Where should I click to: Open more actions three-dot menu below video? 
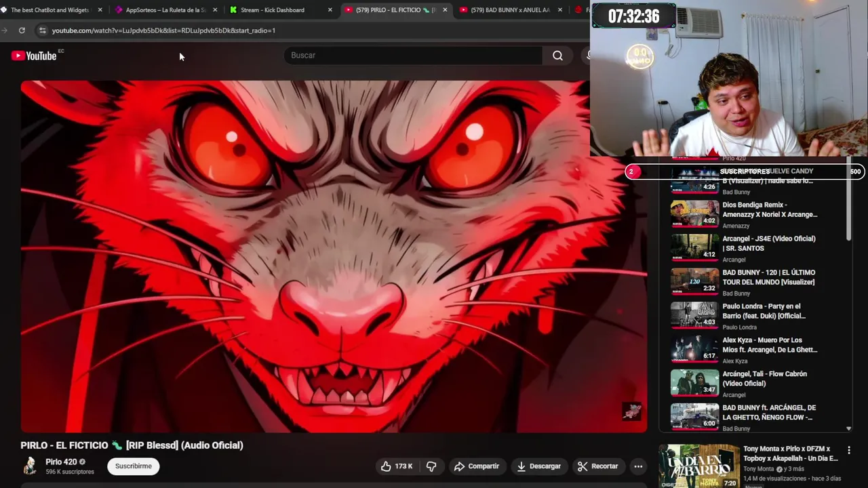pyautogui.click(x=638, y=466)
